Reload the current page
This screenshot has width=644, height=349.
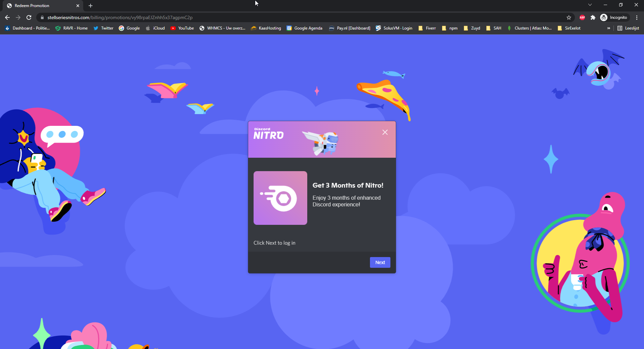(x=29, y=17)
